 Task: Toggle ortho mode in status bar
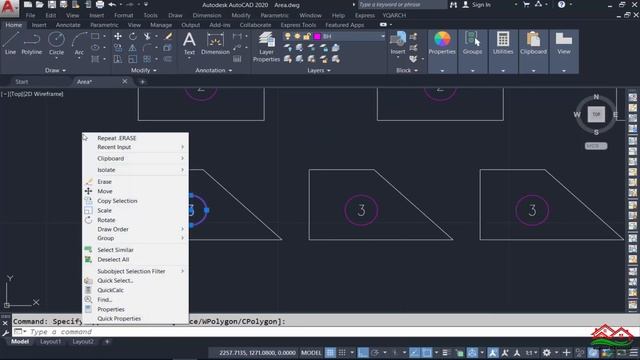coord(362,353)
